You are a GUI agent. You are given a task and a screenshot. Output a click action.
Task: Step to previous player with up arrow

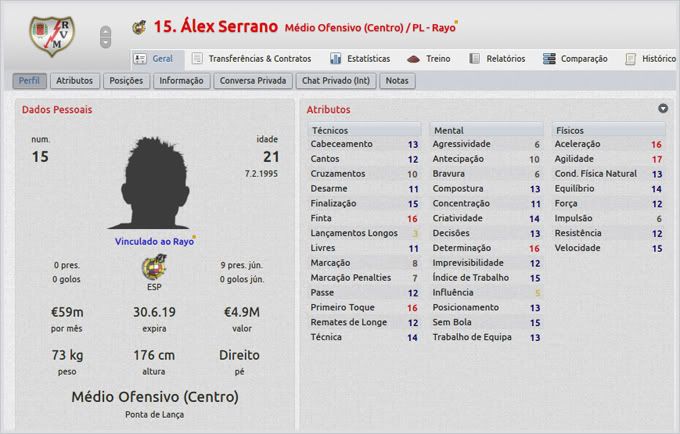pos(106,31)
